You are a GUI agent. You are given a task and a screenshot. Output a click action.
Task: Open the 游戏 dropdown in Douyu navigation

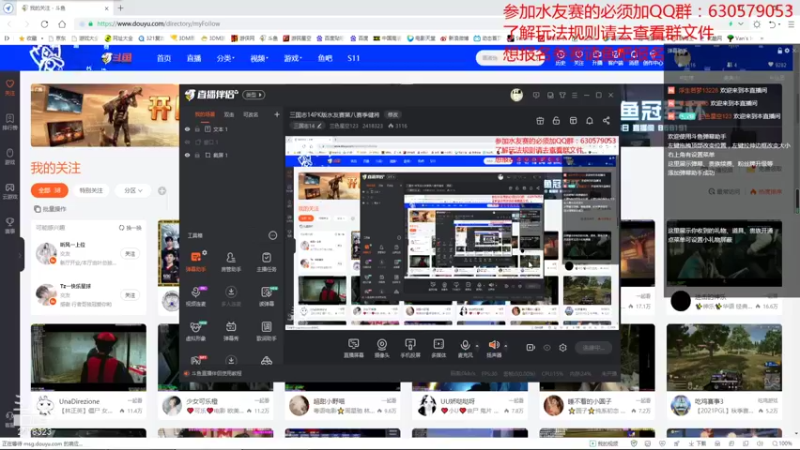click(293, 58)
